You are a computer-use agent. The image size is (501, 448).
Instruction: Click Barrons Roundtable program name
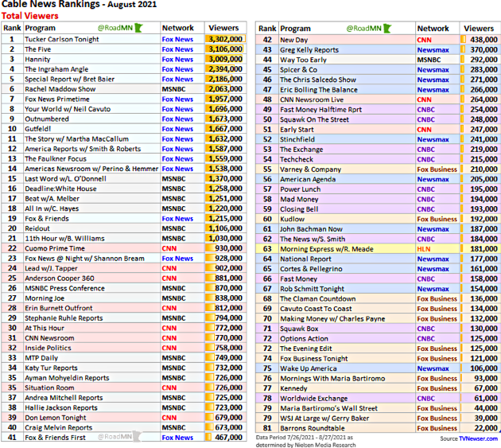[313, 428]
